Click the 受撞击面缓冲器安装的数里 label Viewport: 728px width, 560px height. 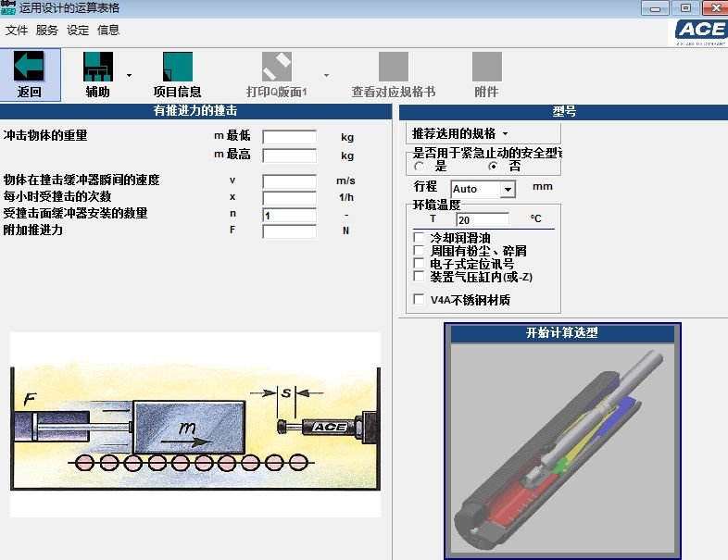pos(75,213)
